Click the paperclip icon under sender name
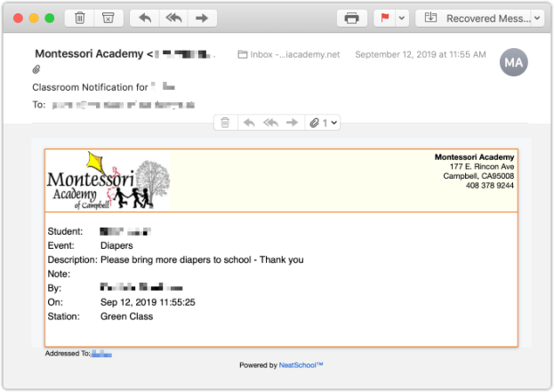The width and height of the screenshot is (554, 392). click(36, 68)
